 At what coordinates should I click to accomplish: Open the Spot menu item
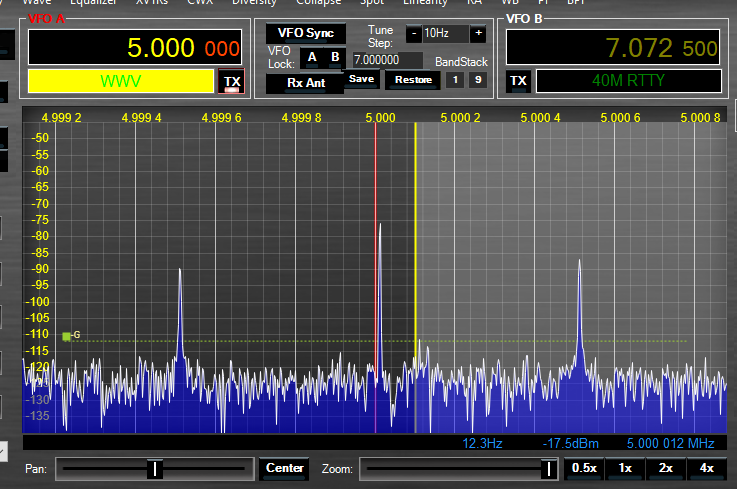[372, 2]
